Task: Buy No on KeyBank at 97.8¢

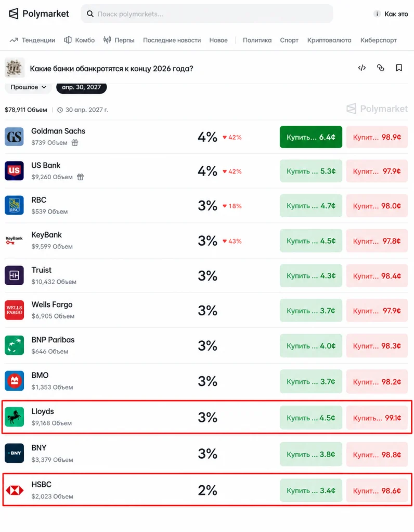Action: click(377, 241)
